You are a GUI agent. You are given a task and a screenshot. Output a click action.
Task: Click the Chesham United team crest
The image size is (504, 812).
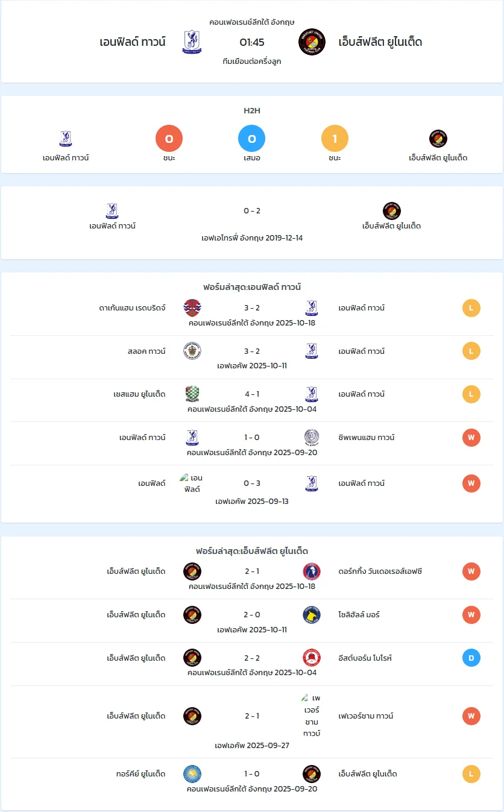(x=192, y=394)
